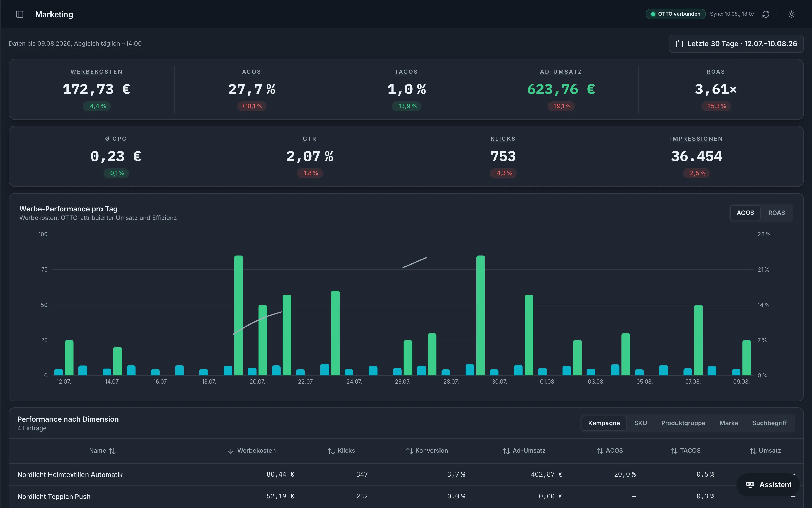Click the -4,4 % change badge under Werbekosten
812x508 pixels.
(x=97, y=106)
